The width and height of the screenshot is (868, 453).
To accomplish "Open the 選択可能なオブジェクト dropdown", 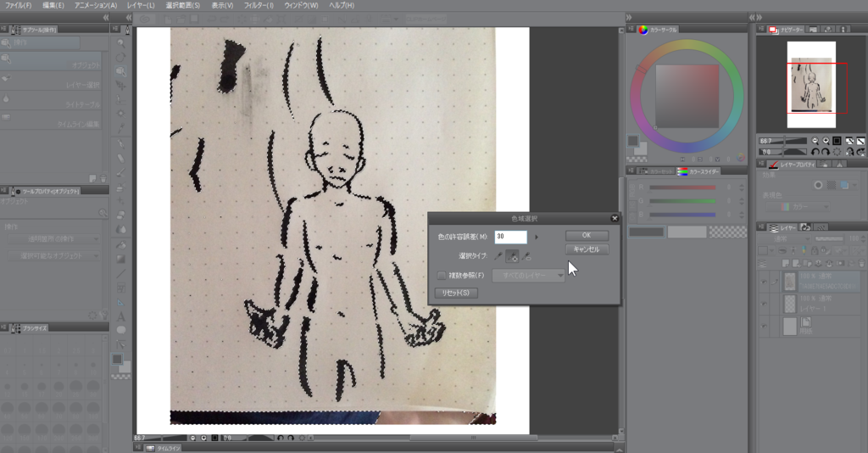I will 53,256.
